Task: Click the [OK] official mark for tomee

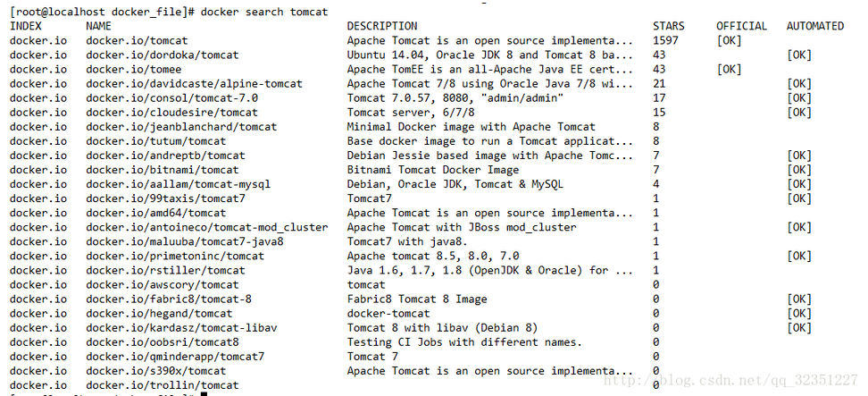Action: [x=729, y=69]
